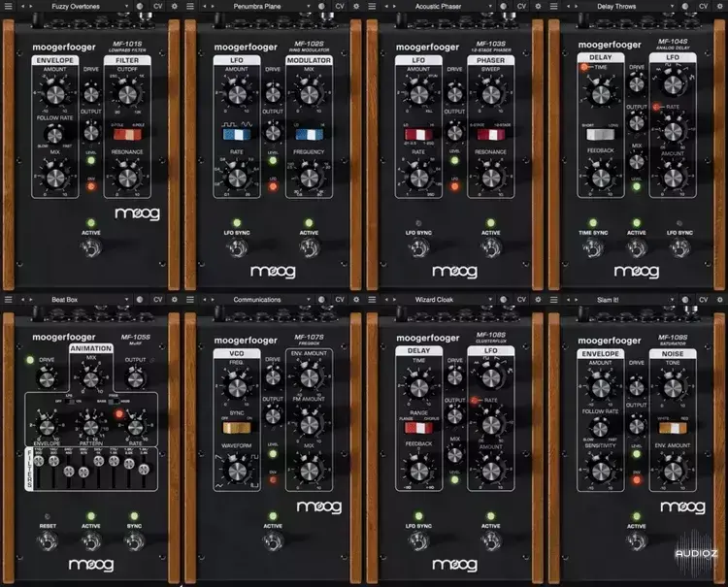
Task: Go to next preset after Acoustic Phaser
Action: click(395, 7)
